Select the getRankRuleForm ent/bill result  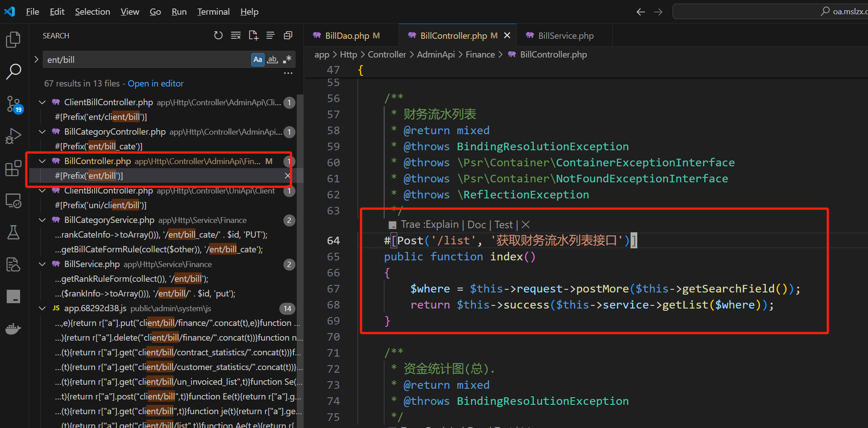(x=132, y=279)
